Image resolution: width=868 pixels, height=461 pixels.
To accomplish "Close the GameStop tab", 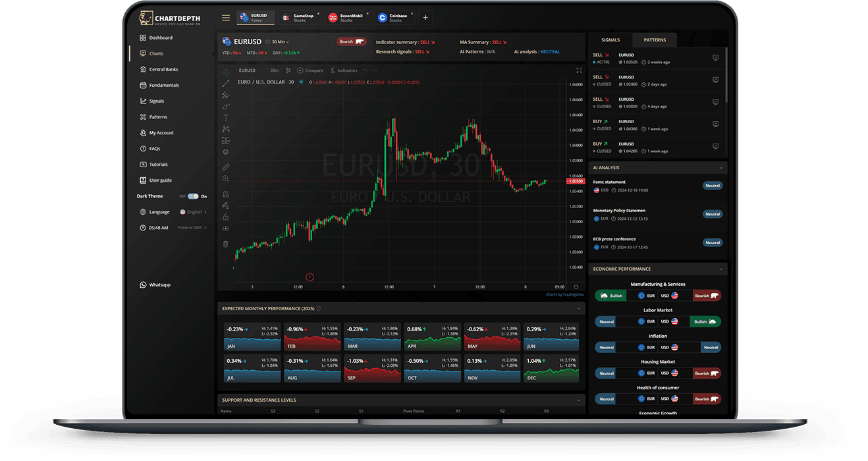I will click(x=318, y=14).
